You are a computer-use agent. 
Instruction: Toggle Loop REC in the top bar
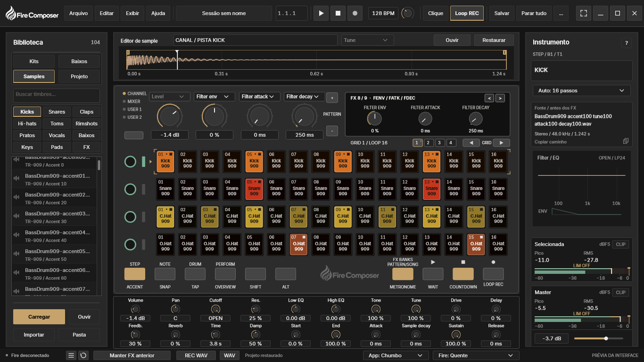tap(467, 13)
